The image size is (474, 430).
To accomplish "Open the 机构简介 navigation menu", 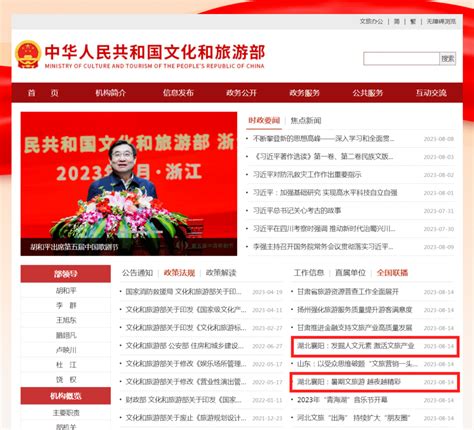I will [x=111, y=93].
